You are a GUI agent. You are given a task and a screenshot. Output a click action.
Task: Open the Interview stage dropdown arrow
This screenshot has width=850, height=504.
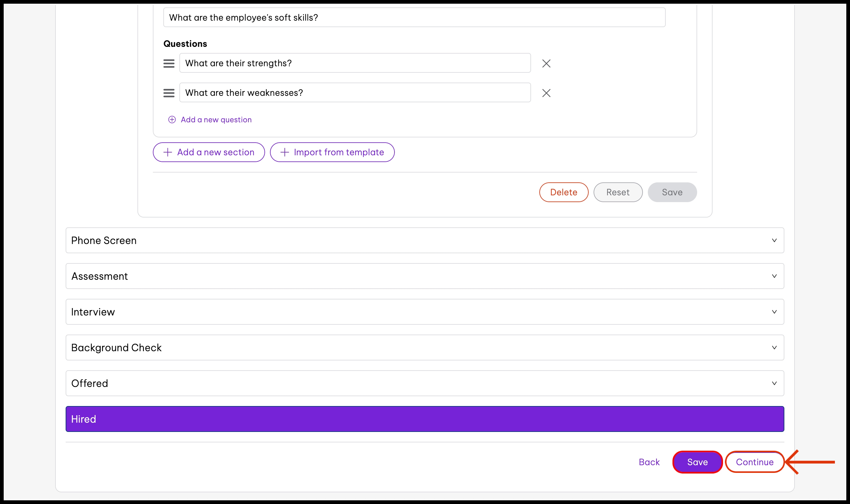click(x=774, y=312)
